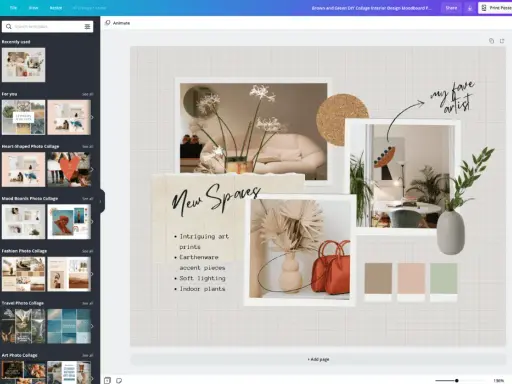Select the red handbag photo on canvas

(x=300, y=249)
